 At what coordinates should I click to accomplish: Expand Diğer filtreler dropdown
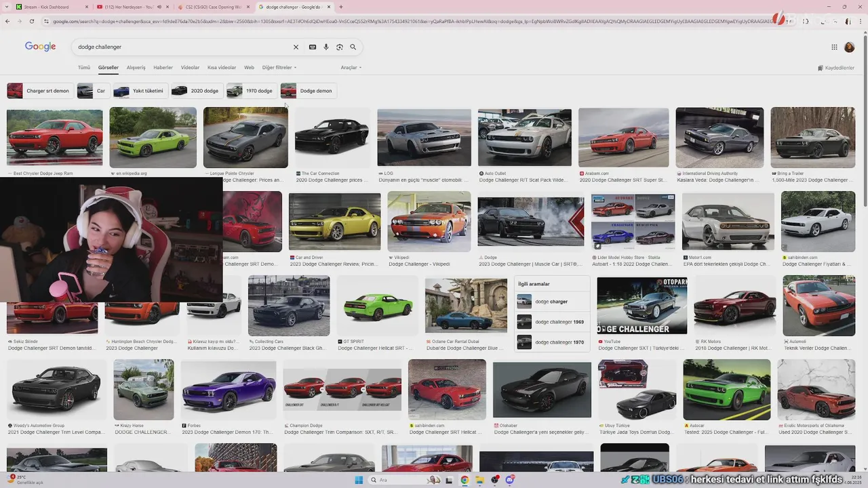(279, 68)
